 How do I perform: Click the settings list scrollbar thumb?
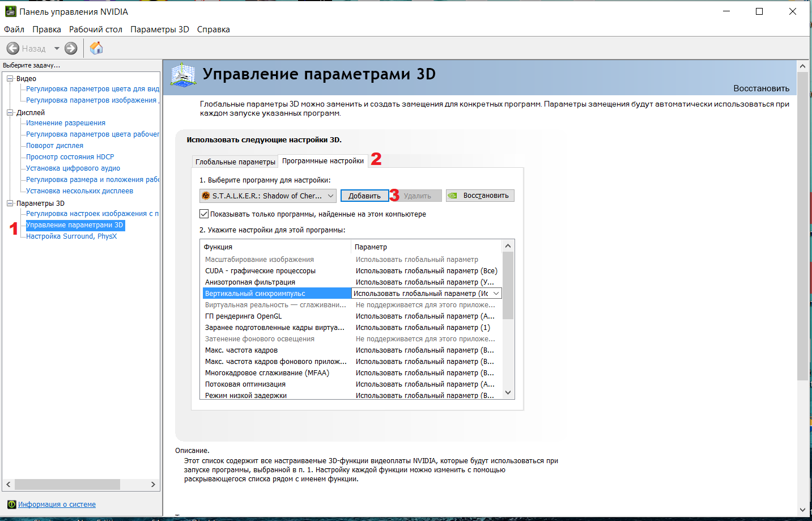click(x=508, y=286)
